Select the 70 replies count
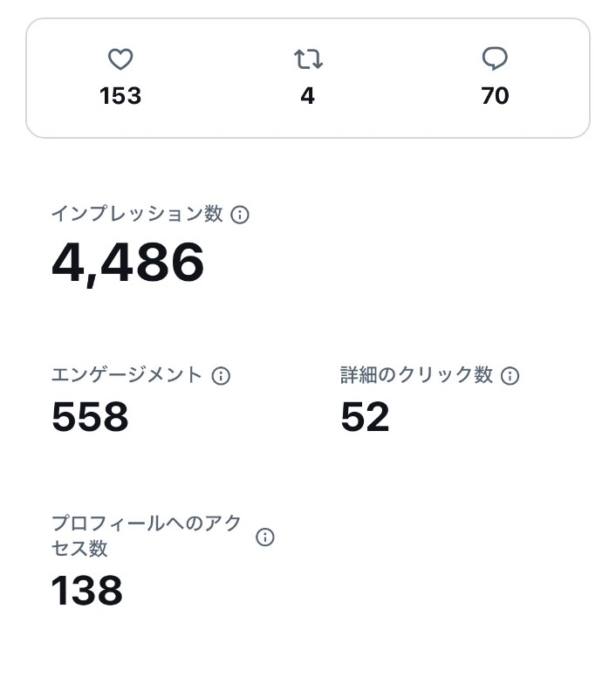The width and height of the screenshot is (616, 698). click(495, 96)
